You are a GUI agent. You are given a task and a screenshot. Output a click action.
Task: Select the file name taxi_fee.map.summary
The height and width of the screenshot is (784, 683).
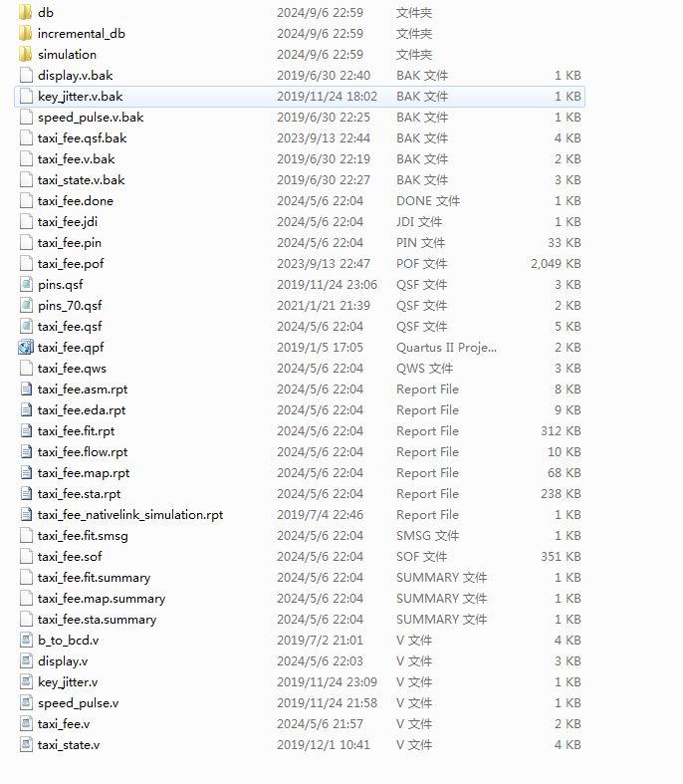click(102, 599)
